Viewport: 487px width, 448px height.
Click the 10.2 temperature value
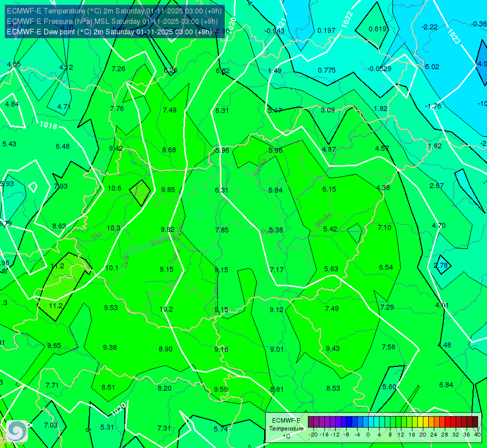166,309
